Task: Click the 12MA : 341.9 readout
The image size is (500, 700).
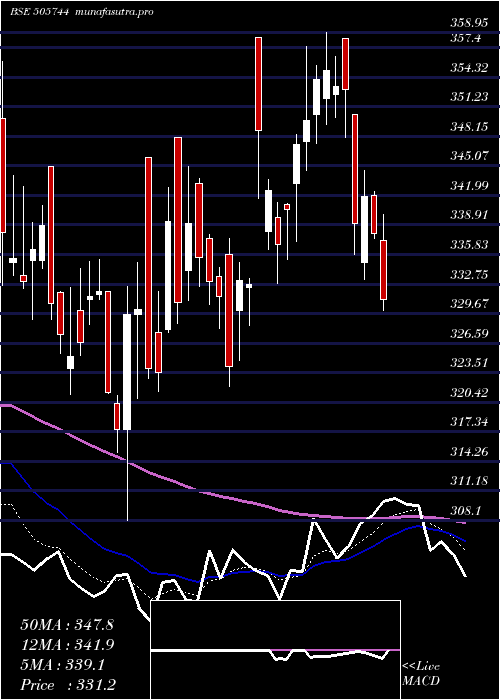Action: point(67,645)
